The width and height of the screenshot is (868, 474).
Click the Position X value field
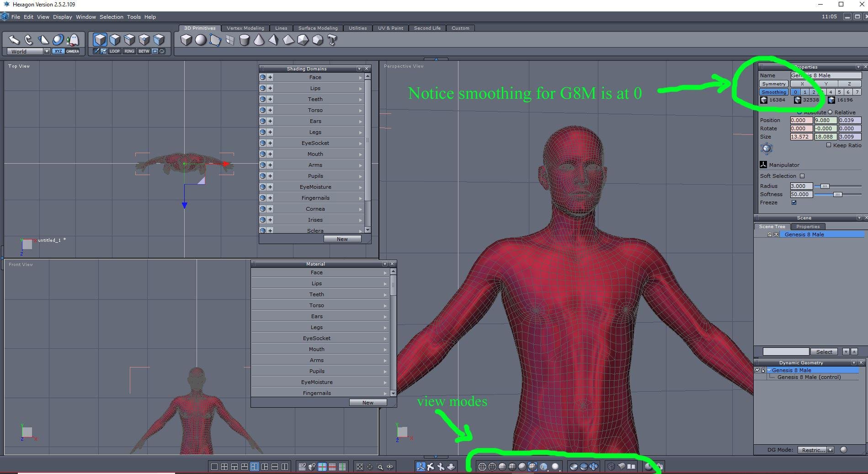coord(801,120)
